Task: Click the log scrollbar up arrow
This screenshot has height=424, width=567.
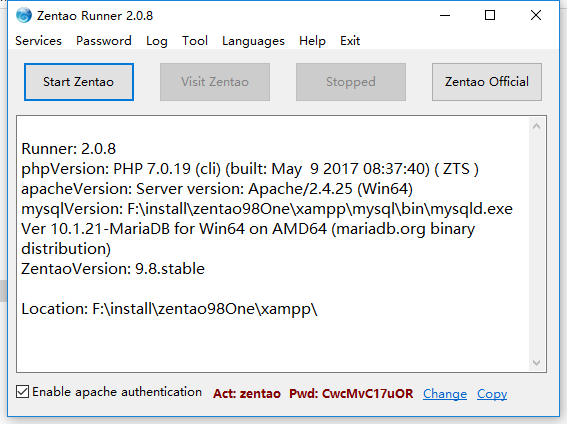Action: tap(536, 126)
